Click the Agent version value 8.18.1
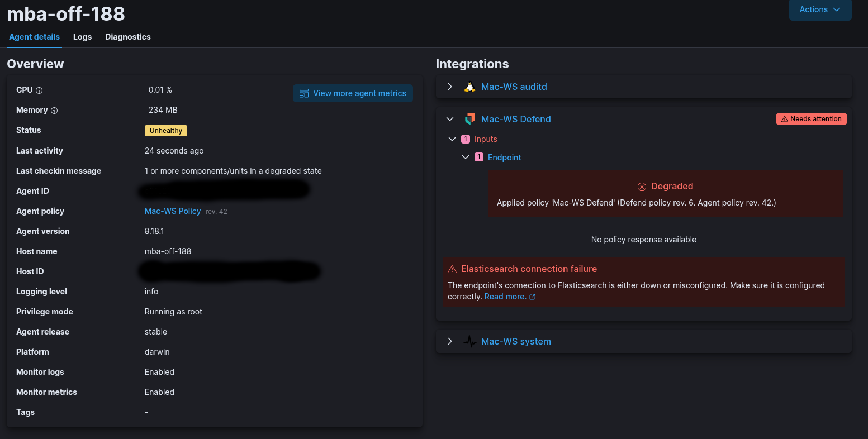The height and width of the screenshot is (439, 868). coord(154,231)
